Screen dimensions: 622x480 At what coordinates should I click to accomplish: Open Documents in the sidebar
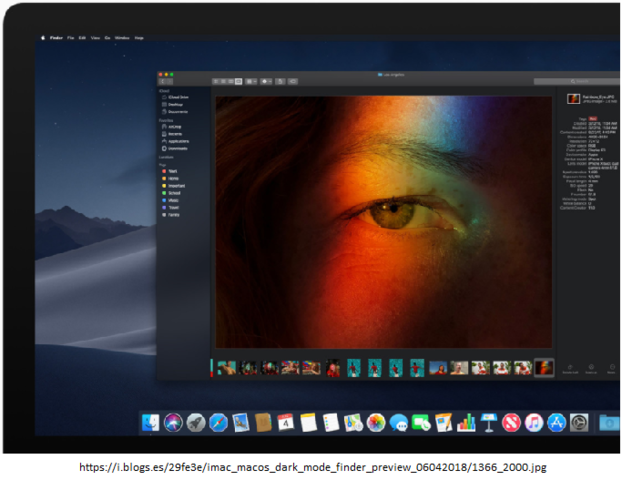175,111
